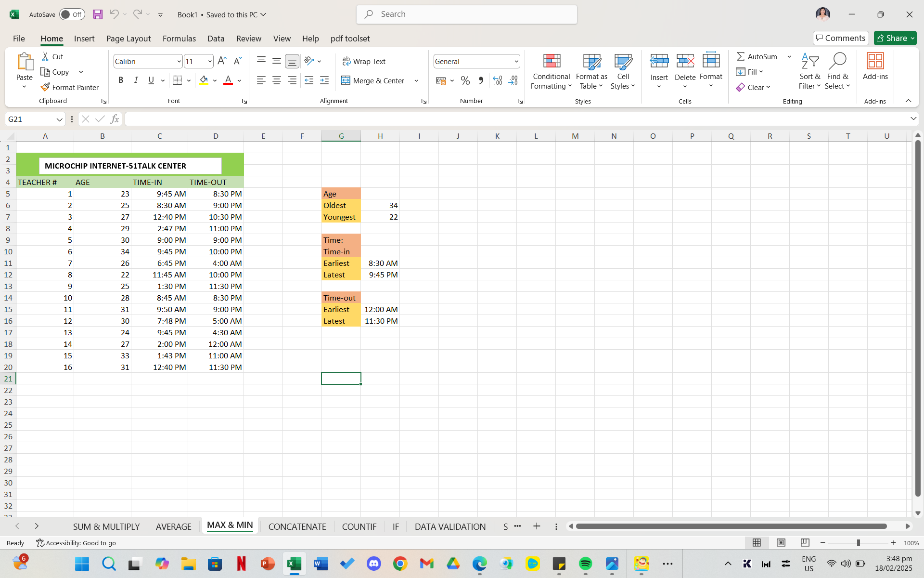Click the Merge & Center icon

point(346,80)
